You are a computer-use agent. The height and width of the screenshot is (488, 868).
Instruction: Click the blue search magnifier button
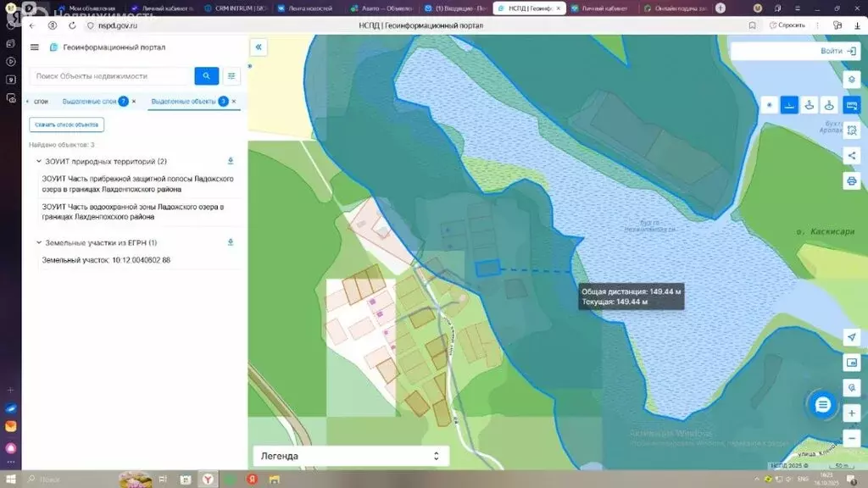coord(207,76)
